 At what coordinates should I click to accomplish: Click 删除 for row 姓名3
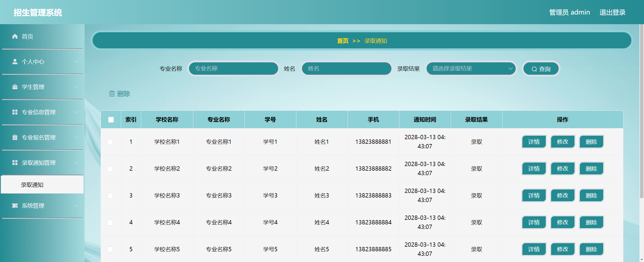(x=591, y=195)
